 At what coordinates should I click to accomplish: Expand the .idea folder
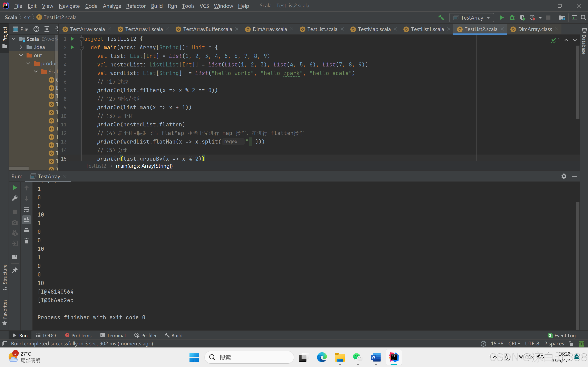click(21, 47)
